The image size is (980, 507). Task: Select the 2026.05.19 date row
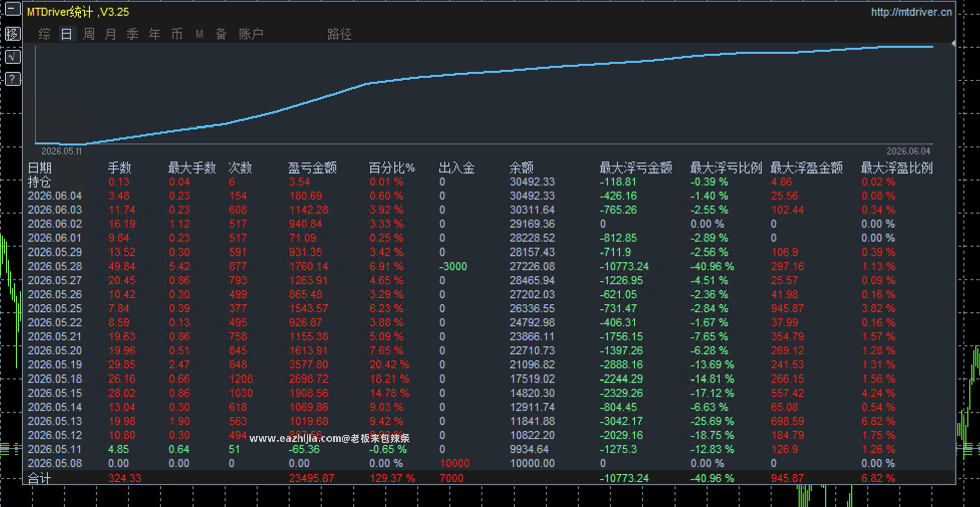pyautogui.click(x=55, y=365)
